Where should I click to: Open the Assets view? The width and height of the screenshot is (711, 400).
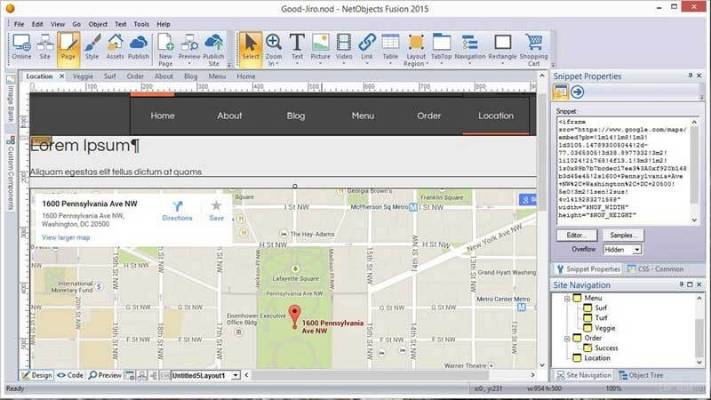point(115,47)
